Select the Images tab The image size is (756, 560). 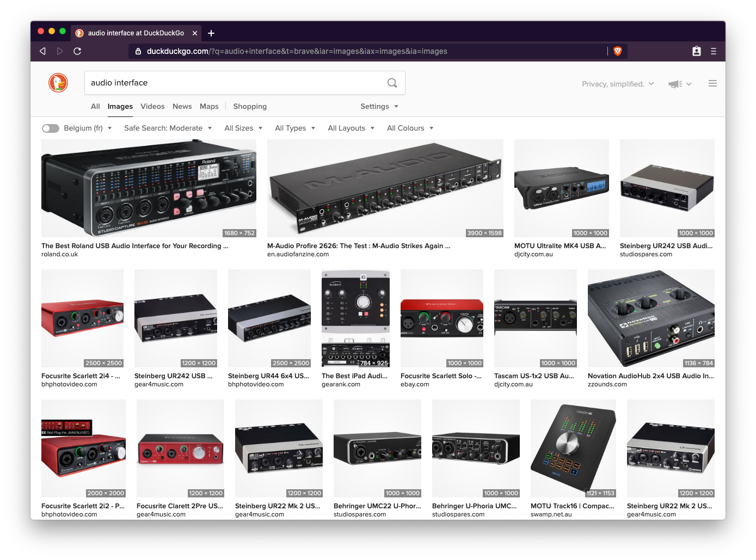120,107
